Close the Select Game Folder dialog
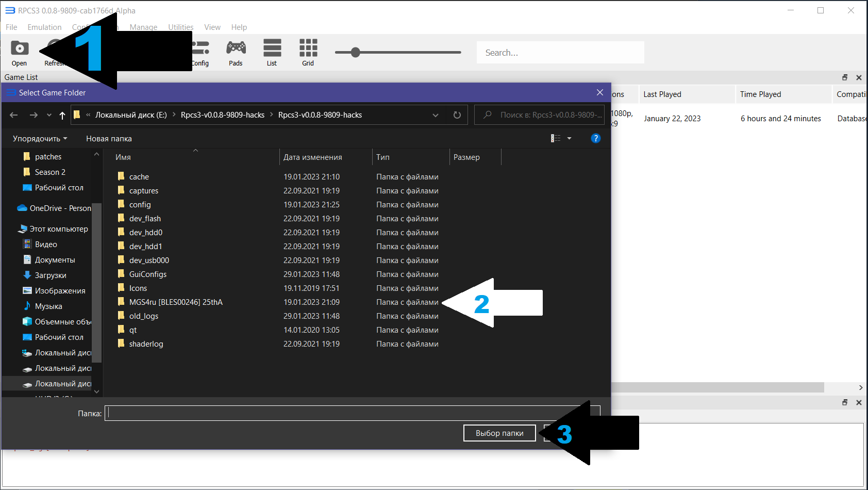Viewport: 868px width, 490px height. (600, 92)
